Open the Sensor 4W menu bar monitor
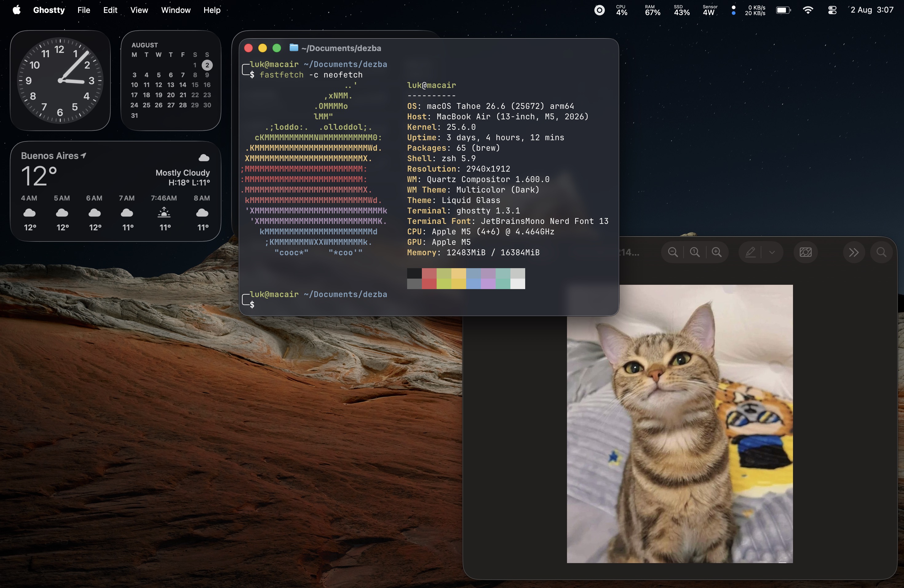Viewport: 904px width, 588px height. point(710,10)
